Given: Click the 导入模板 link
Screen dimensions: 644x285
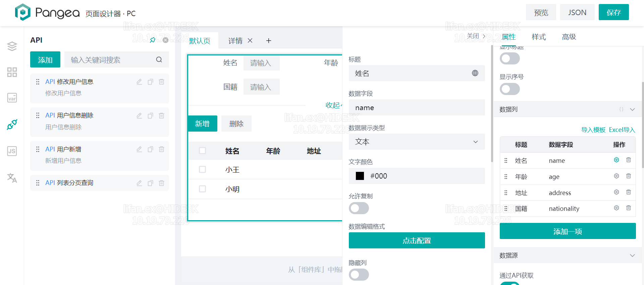Looking at the screenshot, I should coord(593,130).
